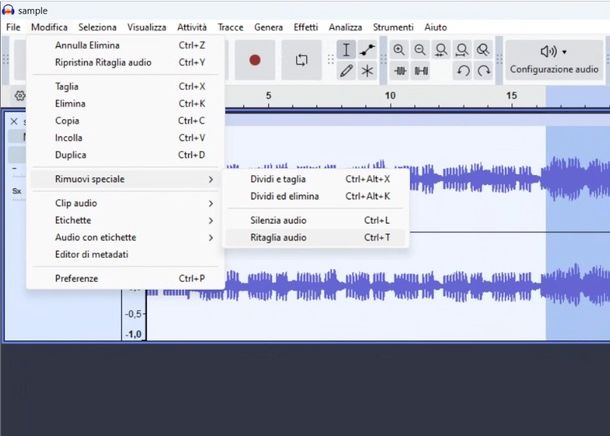
Task: Click Trim audio outside selection icon
Action: point(400,71)
